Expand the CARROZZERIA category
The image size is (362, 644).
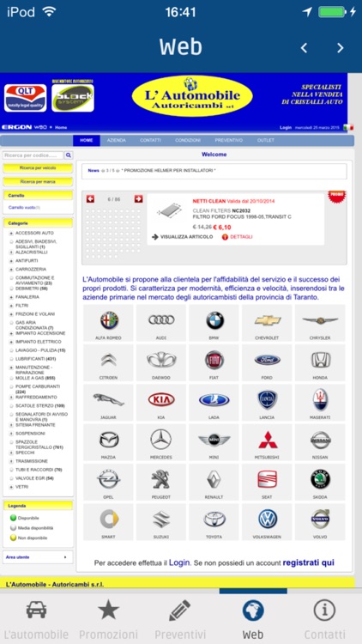(11, 270)
